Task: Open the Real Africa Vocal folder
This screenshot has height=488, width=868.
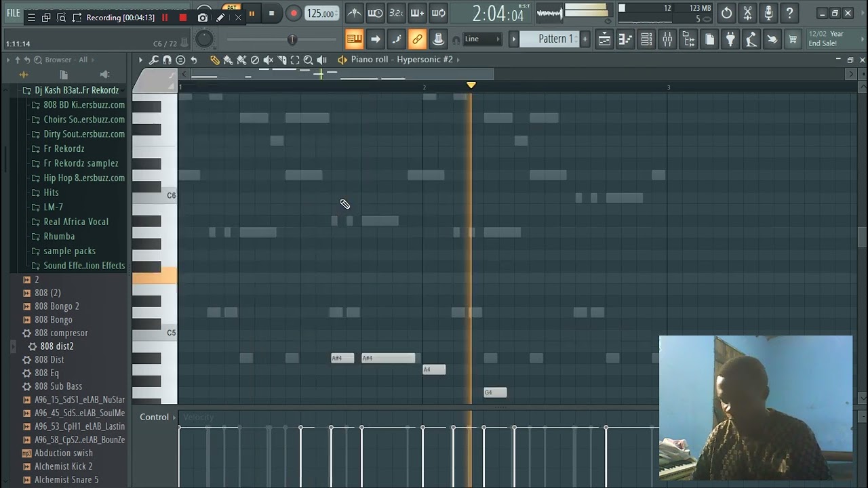Action: point(75,222)
